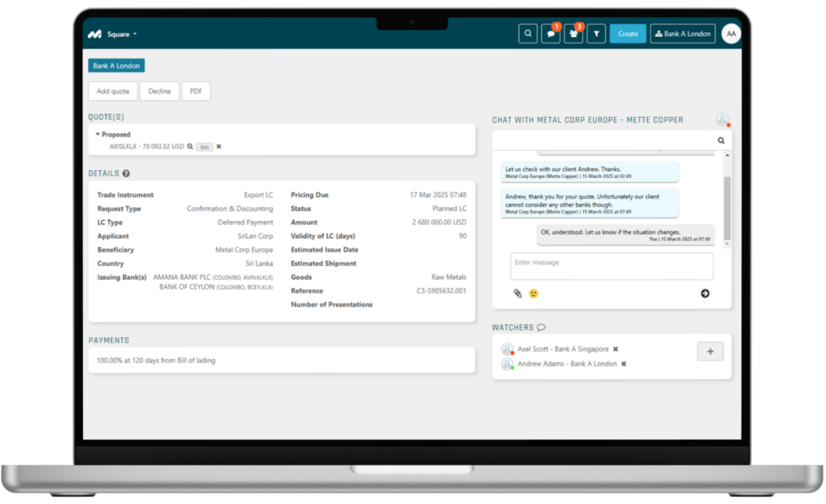The image size is (826, 504).
Task: Delete the AXISLKLX proposed quote
Action: pos(219,147)
